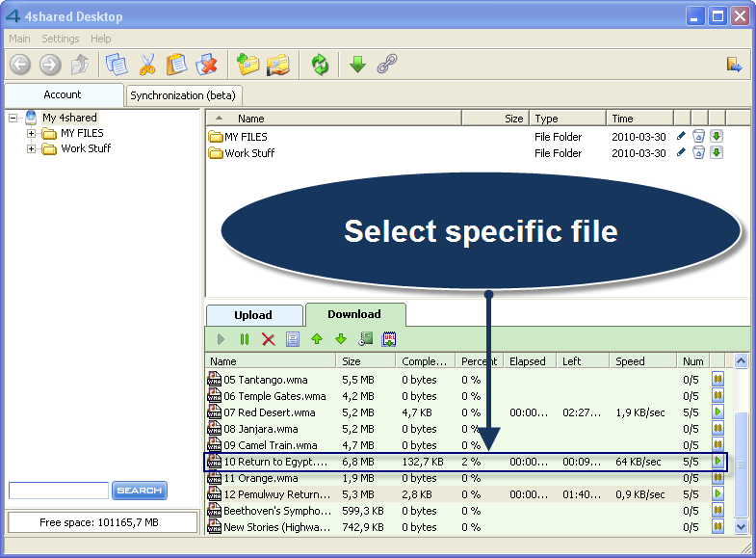Delete MY FILES with trash icon

point(698,136)
